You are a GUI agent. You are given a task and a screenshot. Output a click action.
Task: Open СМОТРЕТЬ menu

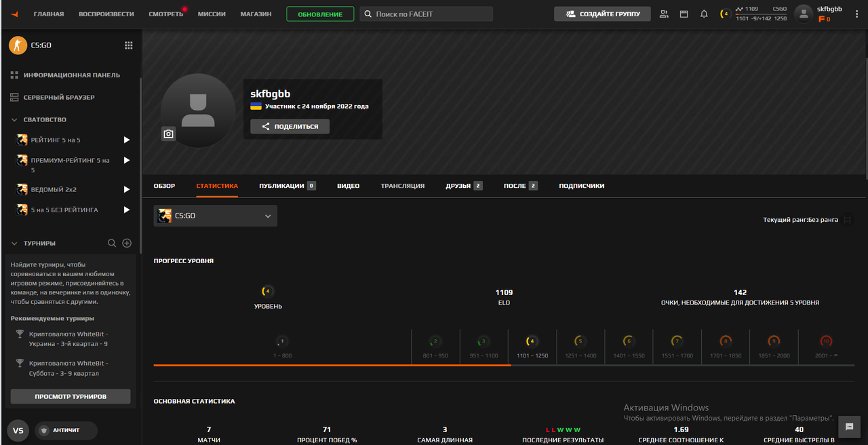(166, 14)
